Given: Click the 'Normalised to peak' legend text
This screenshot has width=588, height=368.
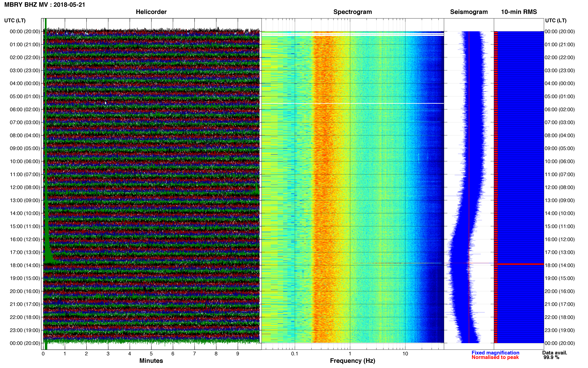Looking at the screenshot, I should point(495,357).
